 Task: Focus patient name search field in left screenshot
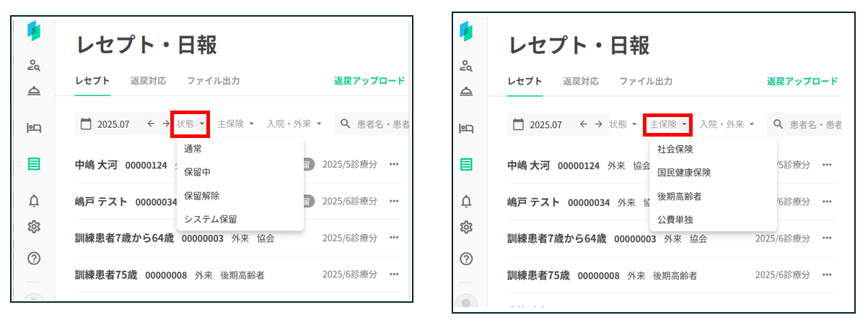pos(373,124)
